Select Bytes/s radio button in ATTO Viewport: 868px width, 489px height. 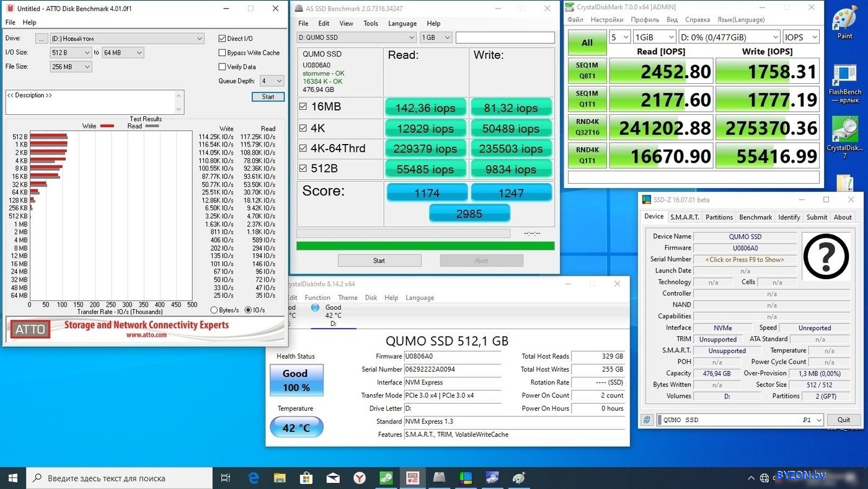tap(215, 310)
